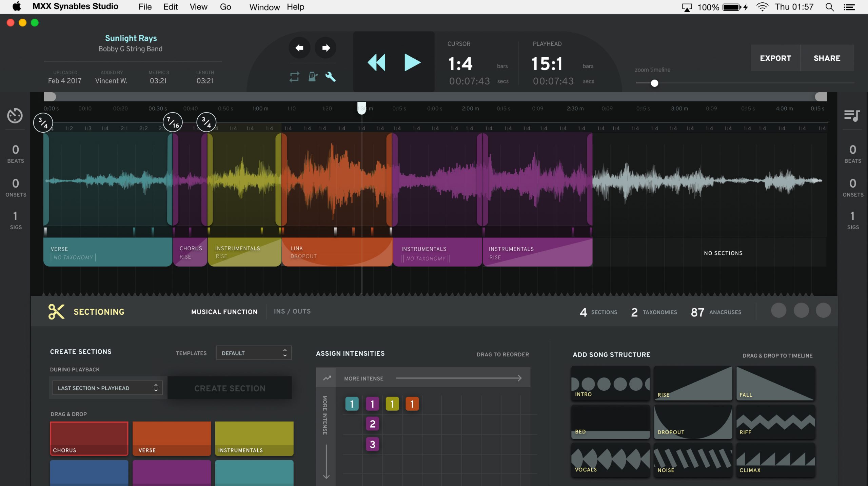Open the Window menu
Viewport: 868px width, 486px height.
(264, 7)
